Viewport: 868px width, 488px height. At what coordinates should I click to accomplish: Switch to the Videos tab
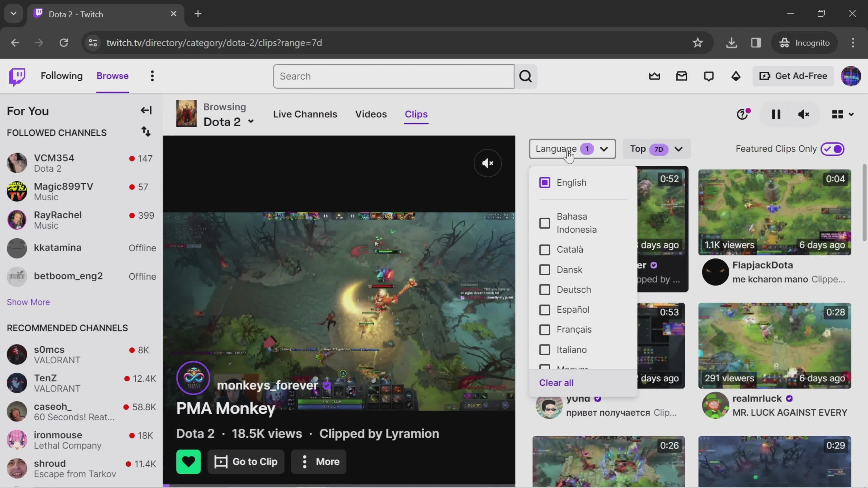click(x=371, y=114)
